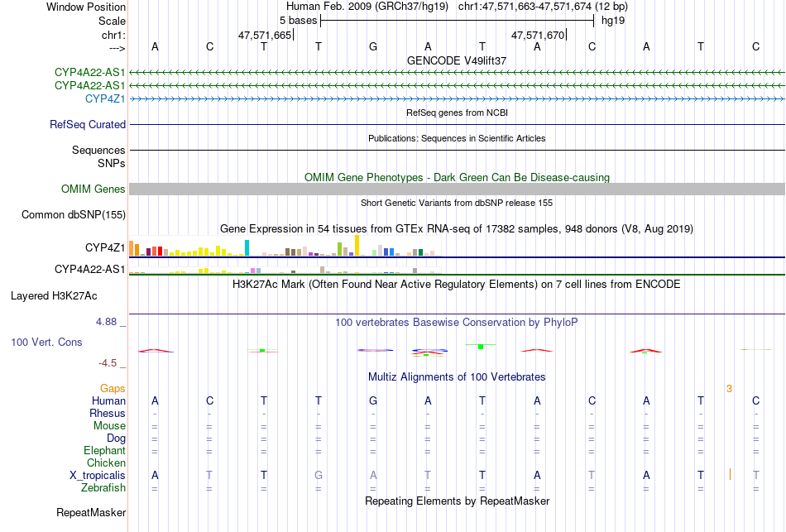Click the G base in the chr1 sequence row
This screenshot has width=786, height=532.
373,46
